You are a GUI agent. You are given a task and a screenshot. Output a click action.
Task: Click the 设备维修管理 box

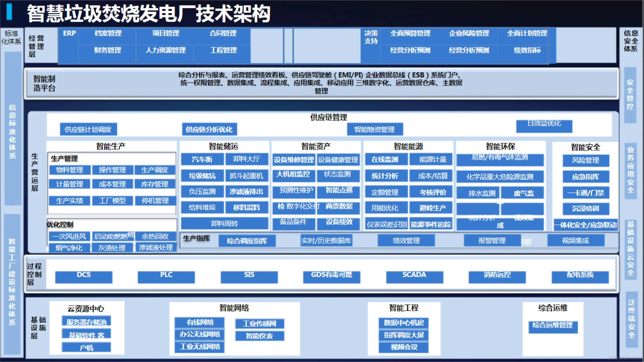(294, 160)
